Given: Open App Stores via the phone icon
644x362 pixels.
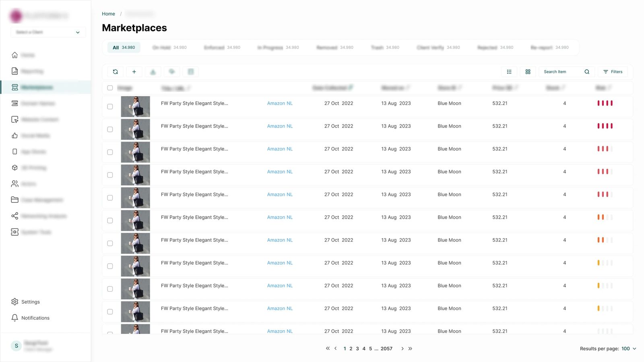Looking at the screenshot, I should (x=15, y=152).
